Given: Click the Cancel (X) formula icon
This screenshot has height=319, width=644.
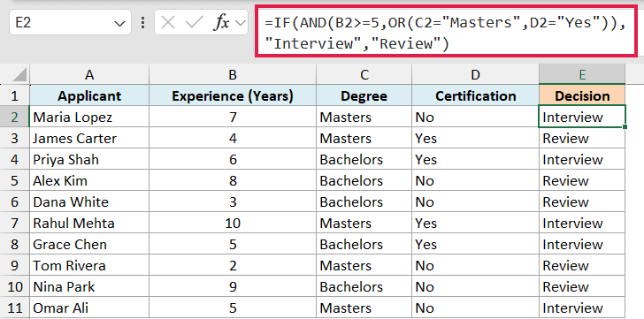Looking at the screenshot, I should [x=168, y=23].
